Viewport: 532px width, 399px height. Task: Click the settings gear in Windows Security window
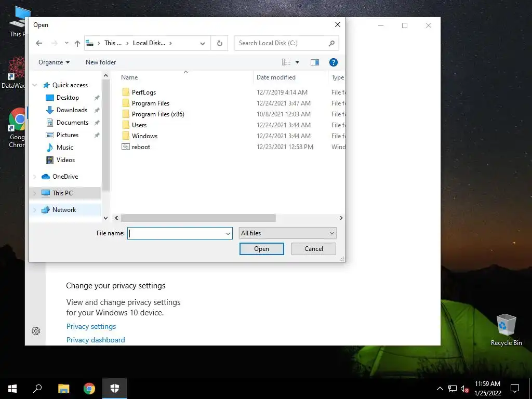point(36,331)
